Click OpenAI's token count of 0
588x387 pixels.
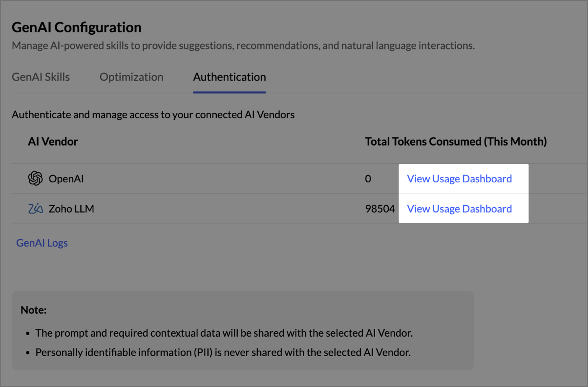click(368, 179)
